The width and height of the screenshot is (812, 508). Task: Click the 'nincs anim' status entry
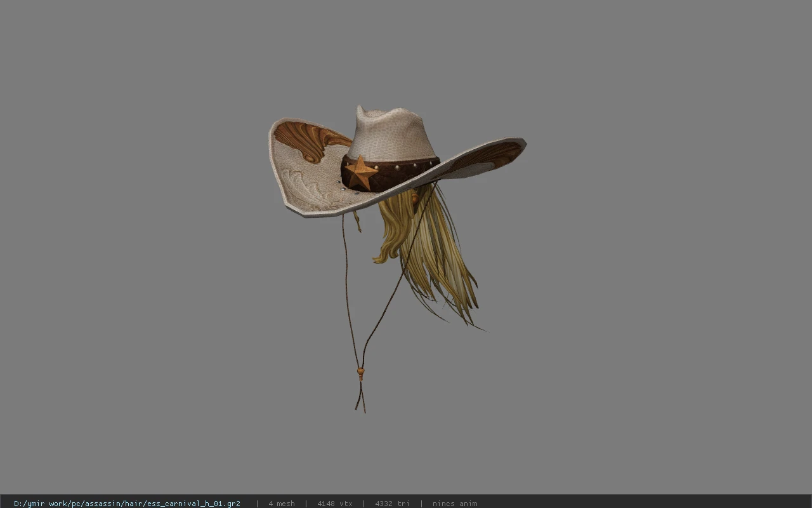[x=455, y=504]
